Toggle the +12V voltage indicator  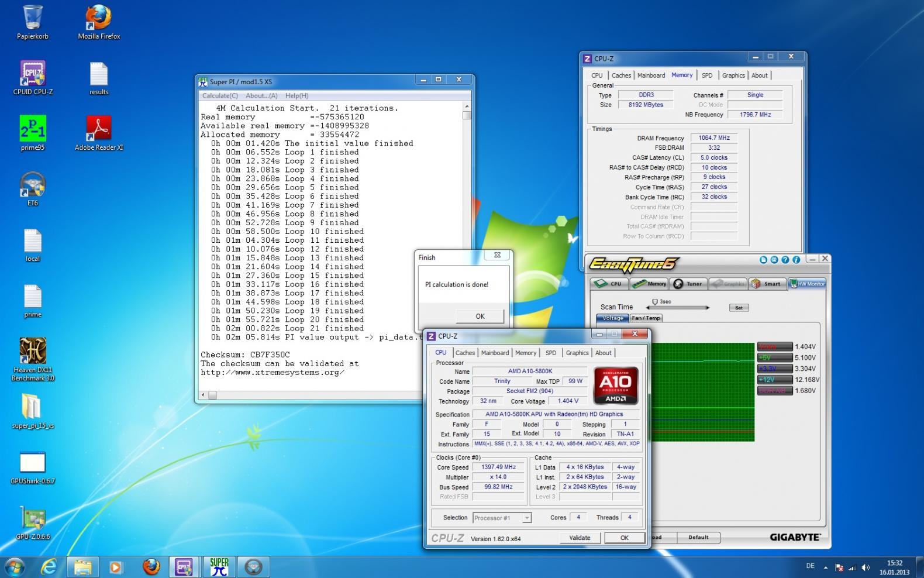pyautogui.click(x=775, y=380)
